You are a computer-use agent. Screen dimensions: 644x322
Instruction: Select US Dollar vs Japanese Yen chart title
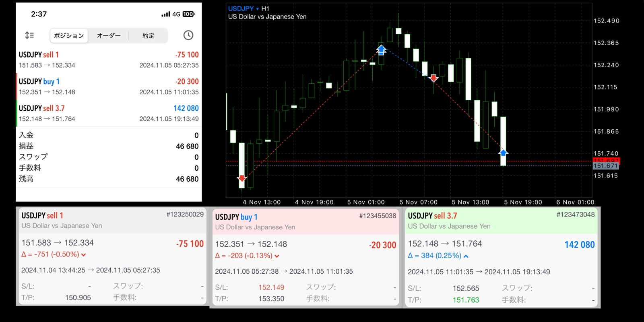(x=267, y=17)
